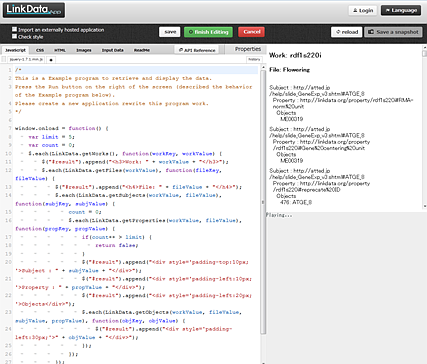
Task: Click the LinkData App logo
Action: point(34,10)
